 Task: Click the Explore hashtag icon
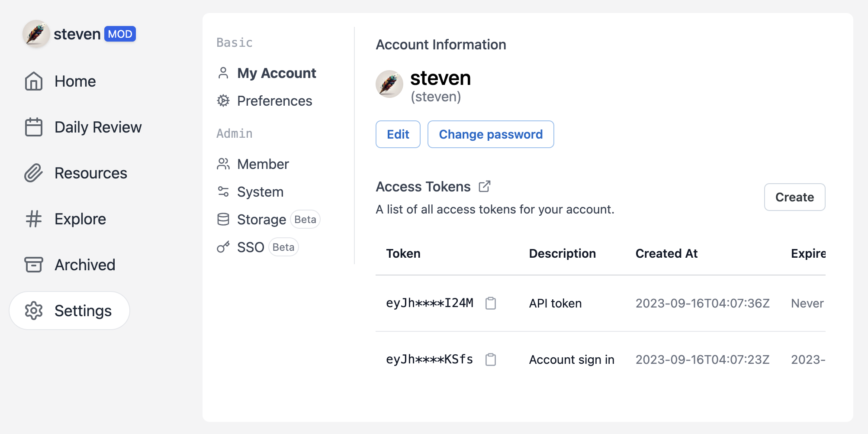[x=34, y=219]
